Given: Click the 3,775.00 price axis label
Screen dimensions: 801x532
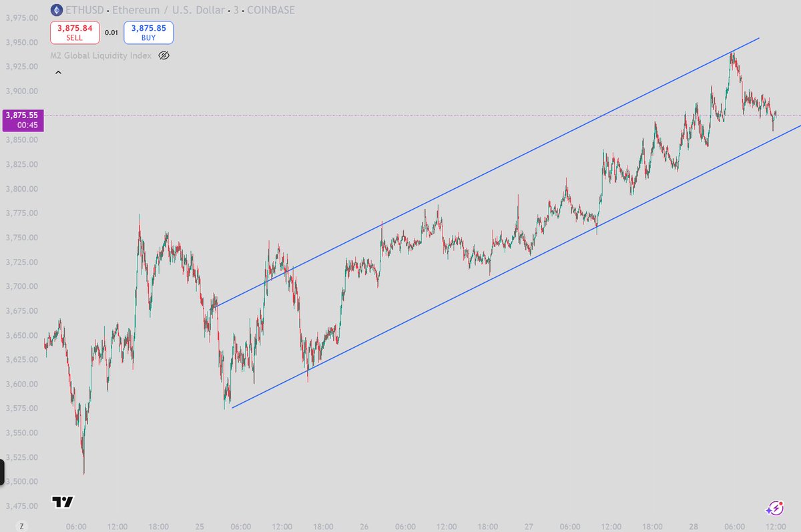Looking at the screenshot, I should [x=21, y=213].
